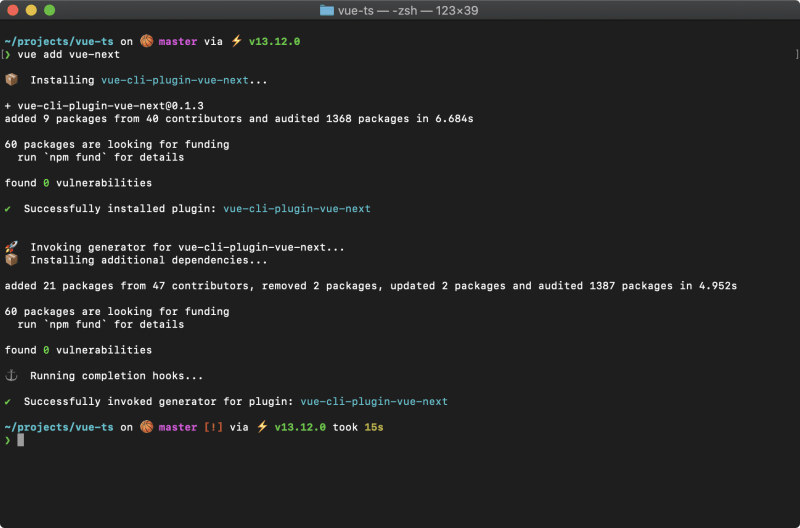Click the package emoji next to 'Installing vue-cli-plugin-vue-next...'
This screenshot has height=528, width=800.
(x=11, y=80)
